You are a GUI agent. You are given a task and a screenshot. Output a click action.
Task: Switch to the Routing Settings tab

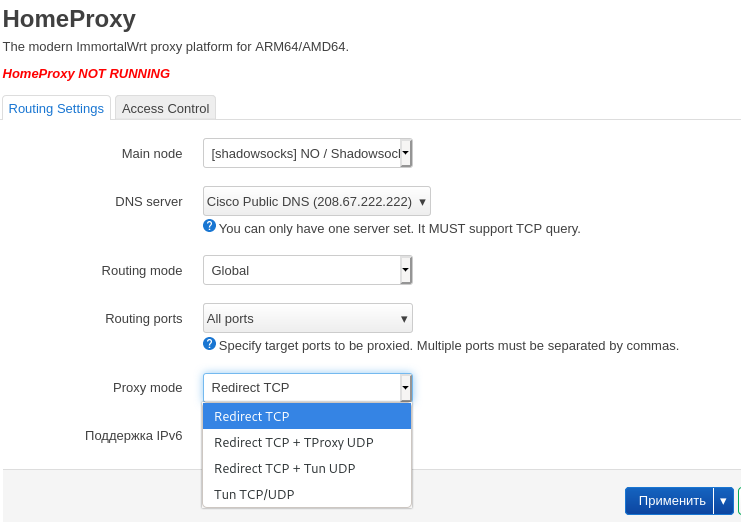(x=56, y=108)
